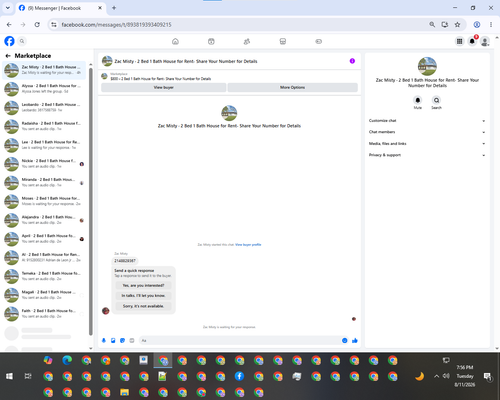The width and height of the screenshot is (500, 400).
Task: Open the Nickie conversation
Action: coord(44,163)
